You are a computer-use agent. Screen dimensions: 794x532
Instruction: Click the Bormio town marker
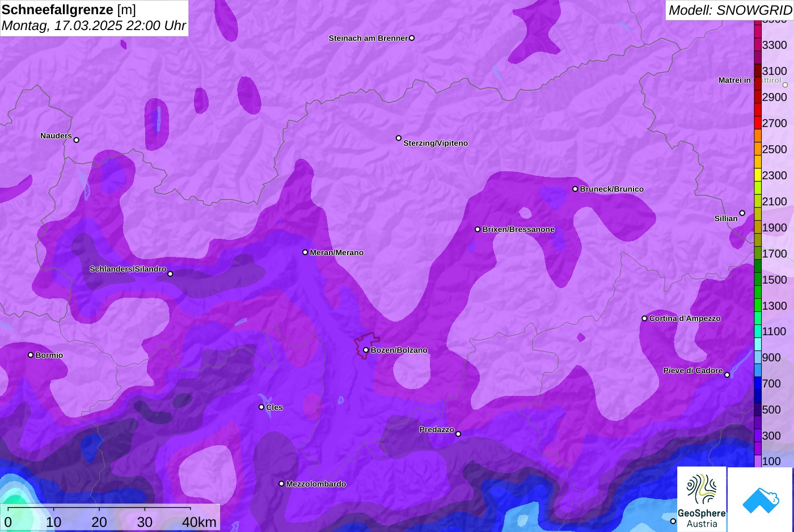click(31, 355)
